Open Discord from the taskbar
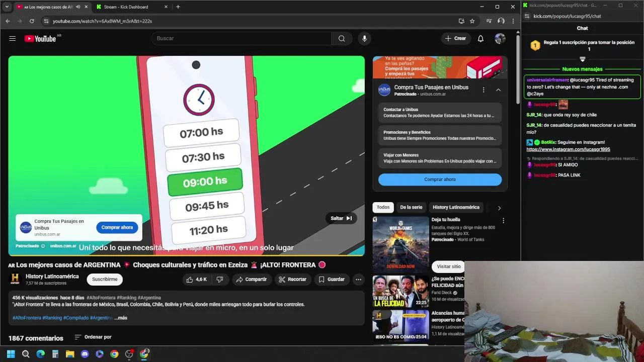The image size is (644, 362). (85, 354)
